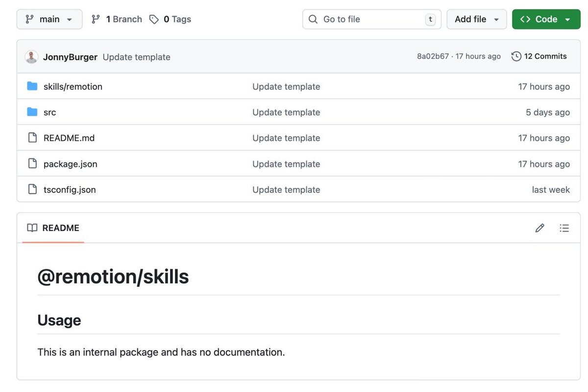Select the README tab
The width and height of the screenshot is (588, 392).
(x=53, y=228)
